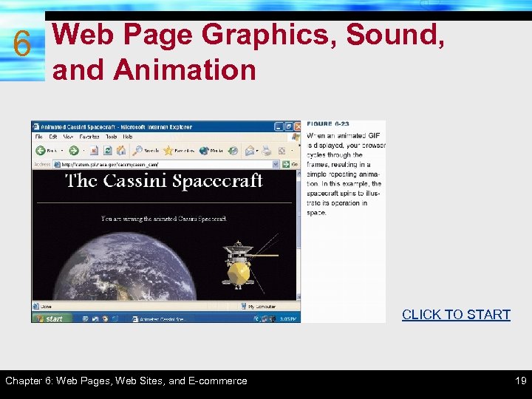Click 'You are viewing the animated Cassini Spacecraft' text
This screenshot has width=532, height=399.
coord(164,219)
